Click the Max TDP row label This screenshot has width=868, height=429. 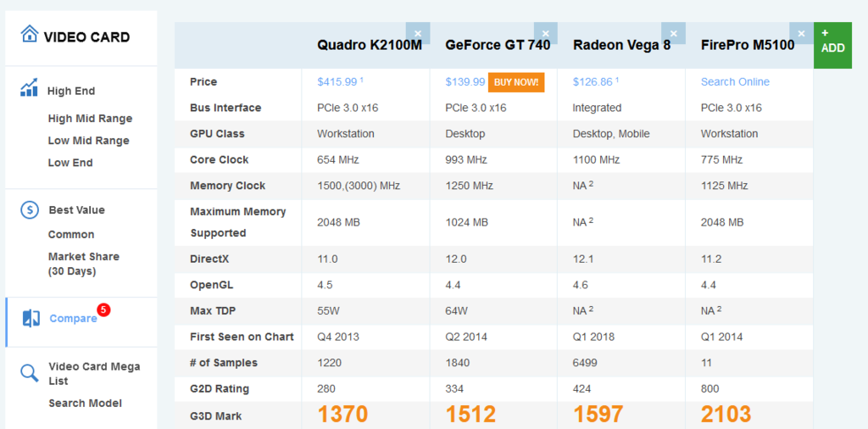click(x=213, y=311)
